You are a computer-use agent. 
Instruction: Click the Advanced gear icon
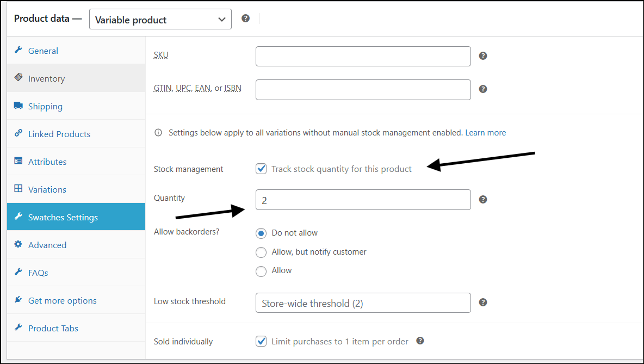pos(18,244)
